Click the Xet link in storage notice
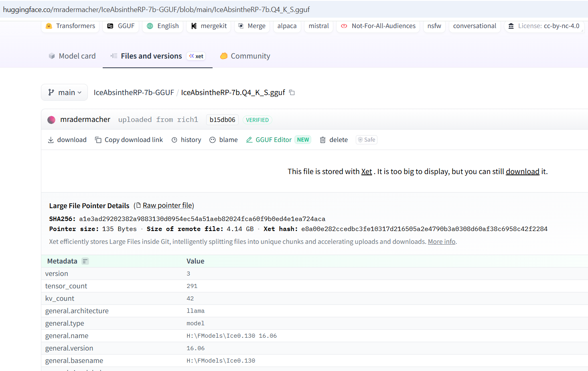588x371 pixels. click(x=367, y=172)
